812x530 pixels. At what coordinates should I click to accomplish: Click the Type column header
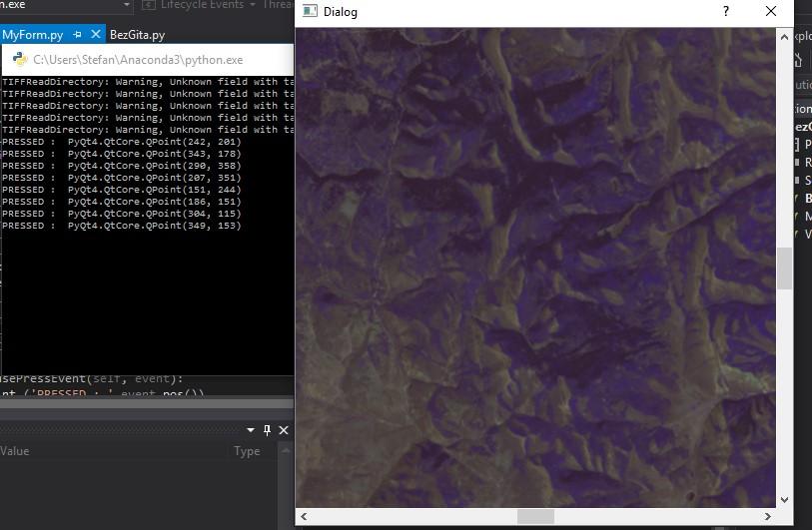pos(247,451)
